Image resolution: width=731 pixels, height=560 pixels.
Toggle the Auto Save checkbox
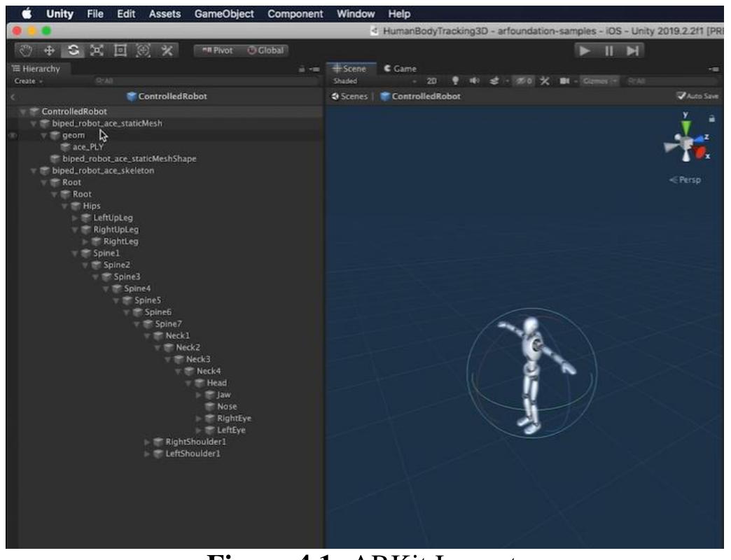coord(681,96)
